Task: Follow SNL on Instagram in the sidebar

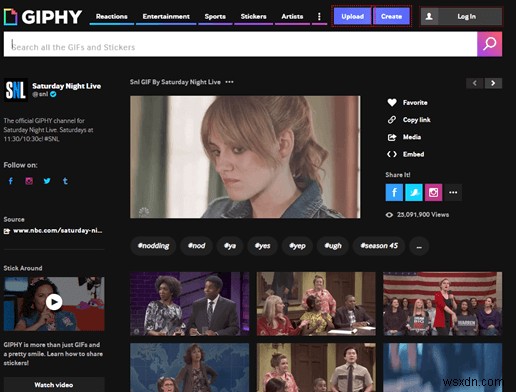Action: pos(29,181)
